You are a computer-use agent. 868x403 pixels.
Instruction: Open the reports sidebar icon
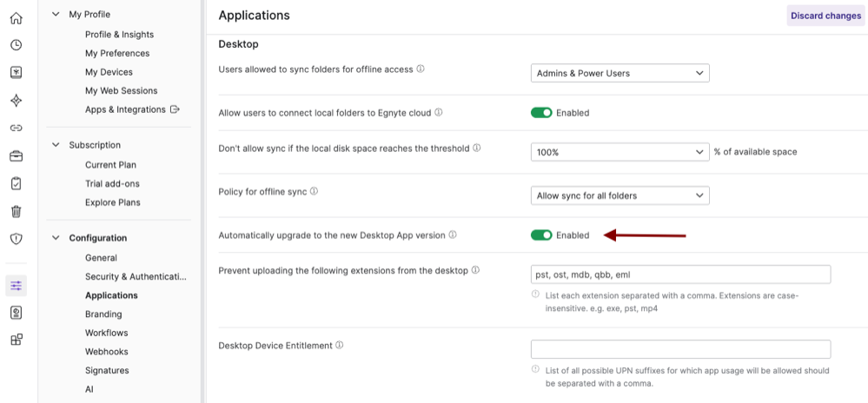pos(16,313)
